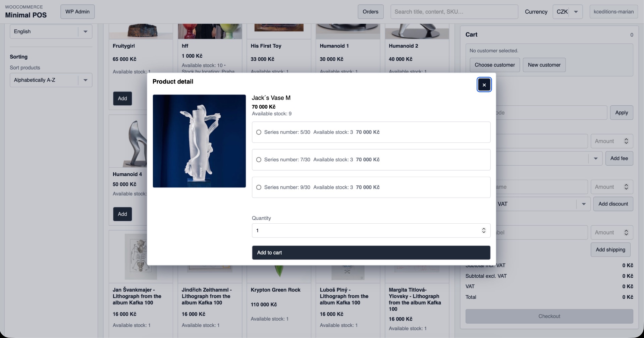Image resolution: width=644 pixels, height=338 pixels.
Task: Click the Minimal POS title
Action: click(x=26, y=15)
